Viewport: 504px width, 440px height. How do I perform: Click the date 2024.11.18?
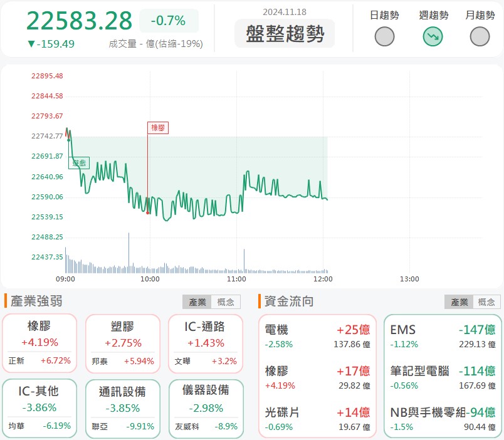click(283, 11)
